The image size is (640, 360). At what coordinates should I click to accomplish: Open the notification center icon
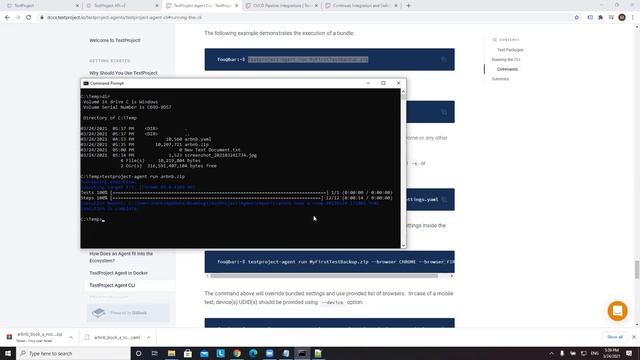click(x=629, y=353)
